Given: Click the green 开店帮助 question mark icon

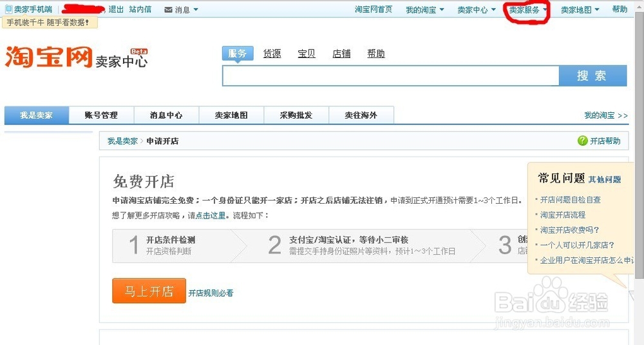Looking at the screenshot, I should (x=582, y=141).
